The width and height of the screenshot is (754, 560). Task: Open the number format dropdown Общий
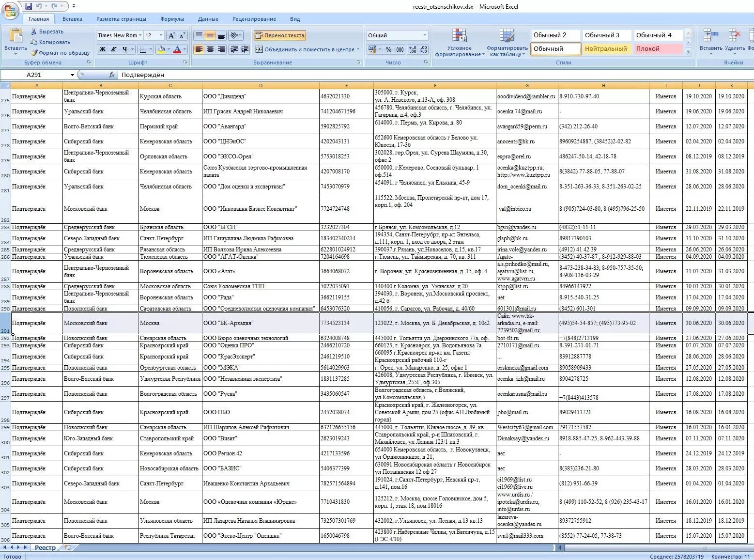425,35
